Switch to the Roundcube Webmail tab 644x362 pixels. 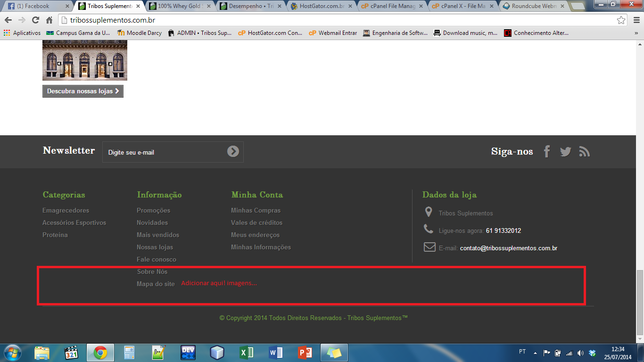[x=533, y=6]
